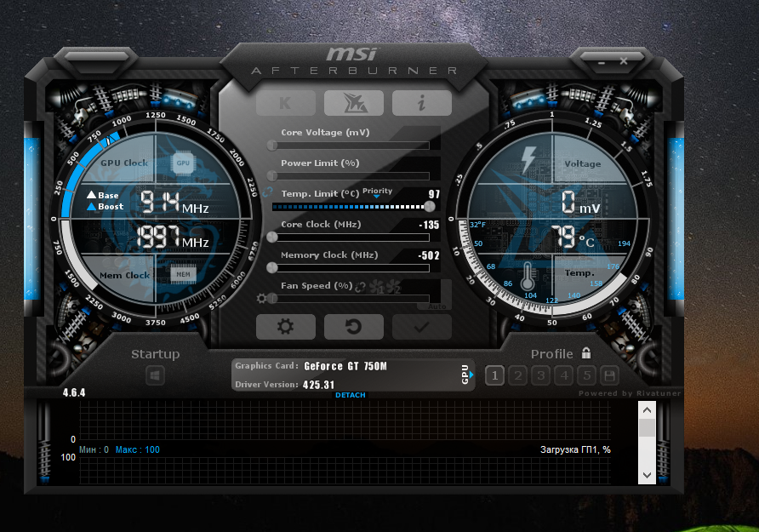Launch the OC Scanner jet icon
This screenshot has width=759, height=532.
[354, 103]
